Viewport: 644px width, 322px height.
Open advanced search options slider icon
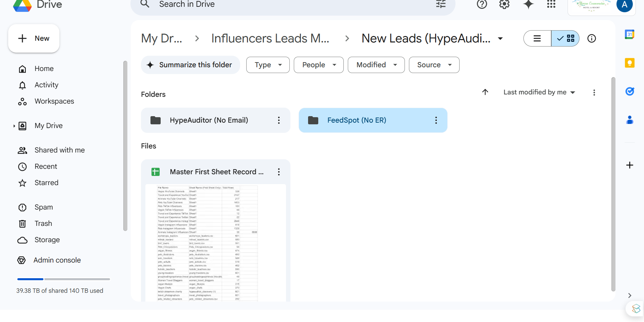point(441,4)
